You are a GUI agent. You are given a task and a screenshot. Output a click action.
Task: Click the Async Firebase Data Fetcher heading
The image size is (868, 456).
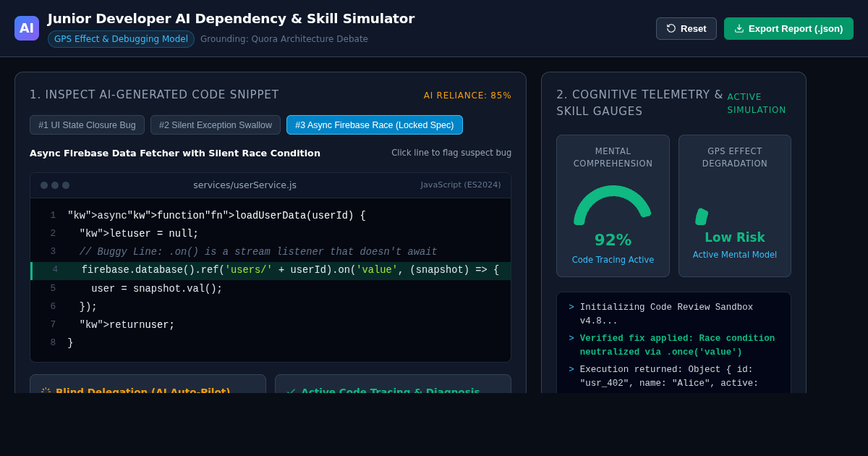(x=175, y=153)
